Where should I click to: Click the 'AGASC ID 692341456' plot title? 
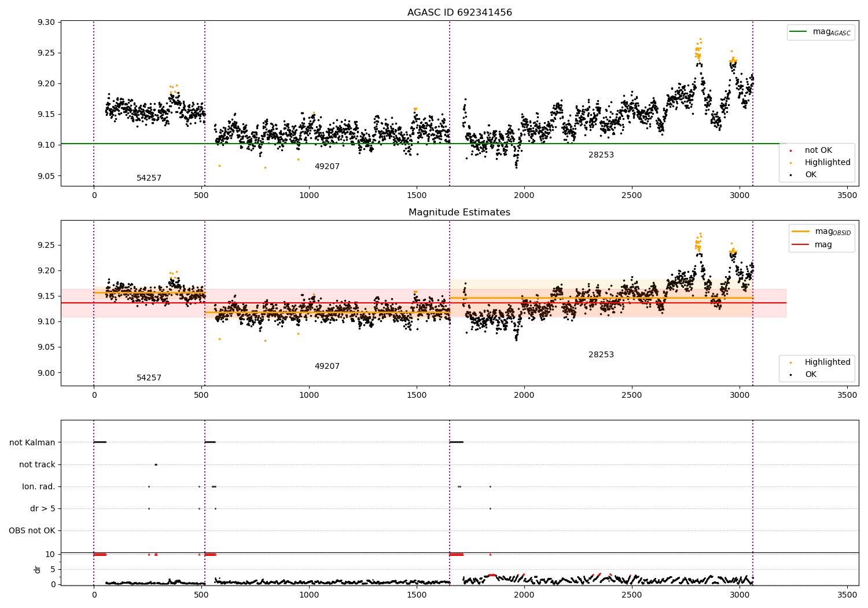tap(459, 13)
